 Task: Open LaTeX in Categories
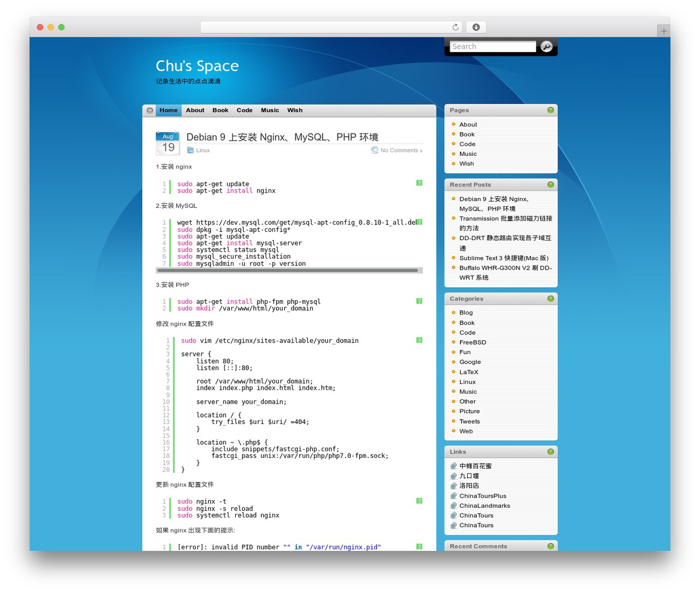pyautogui.click(x=469, y=372)
